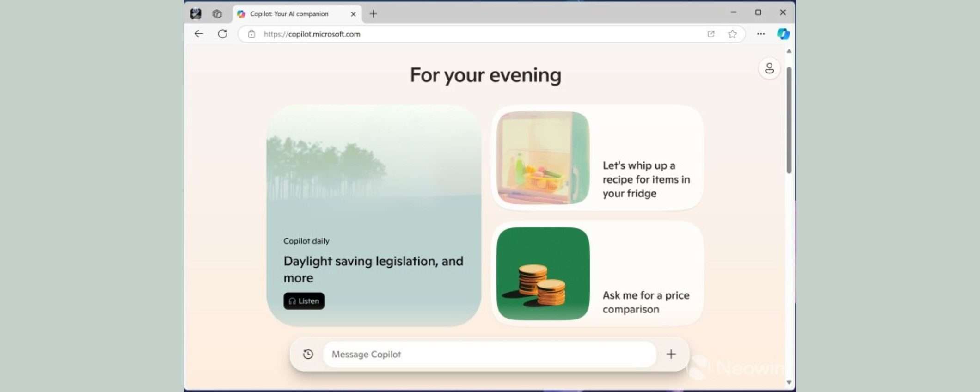Screen dimensions: 980x392
Task: Select the price comparison coins card
Action: [x=597, y=274]
